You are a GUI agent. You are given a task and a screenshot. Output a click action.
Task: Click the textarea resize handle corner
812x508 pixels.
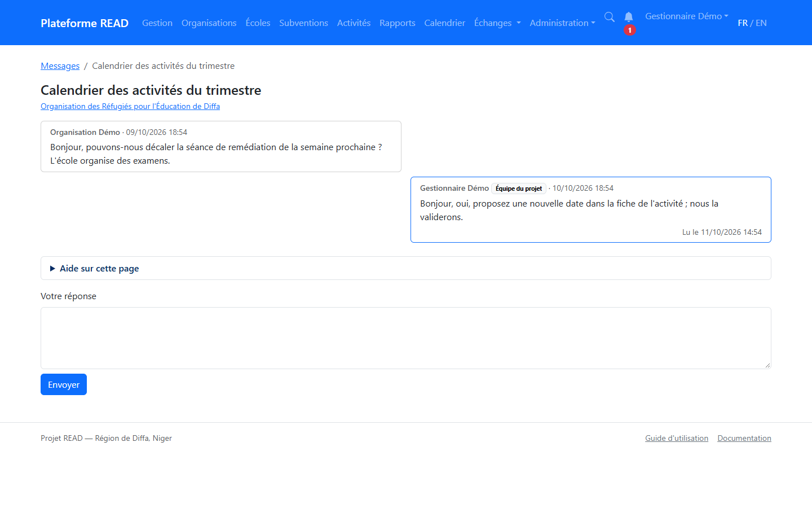[767, 365]
